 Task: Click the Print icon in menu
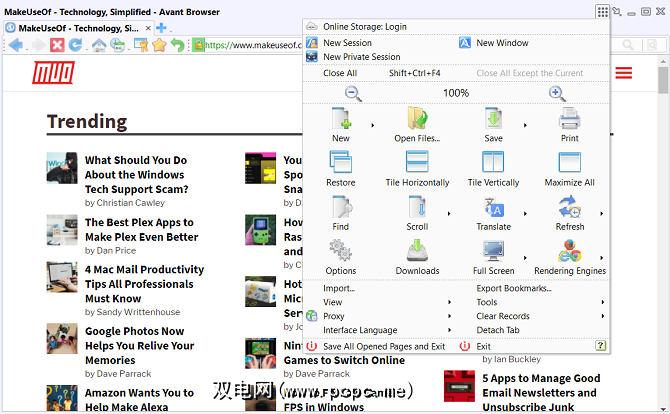570,119
